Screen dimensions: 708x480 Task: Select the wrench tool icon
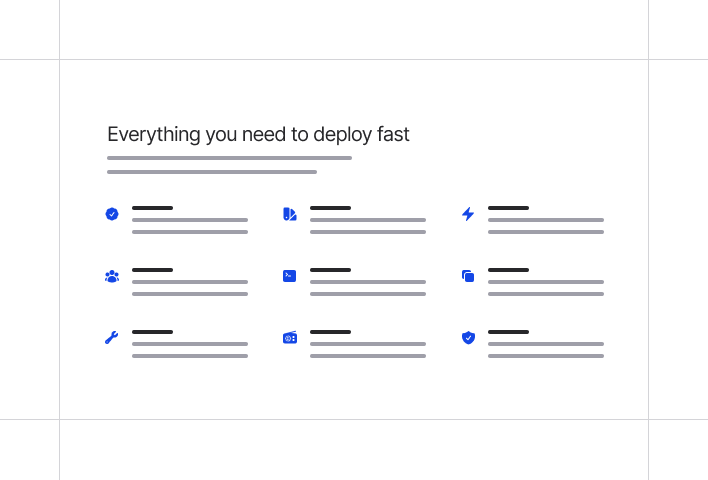tap(112, 338)
